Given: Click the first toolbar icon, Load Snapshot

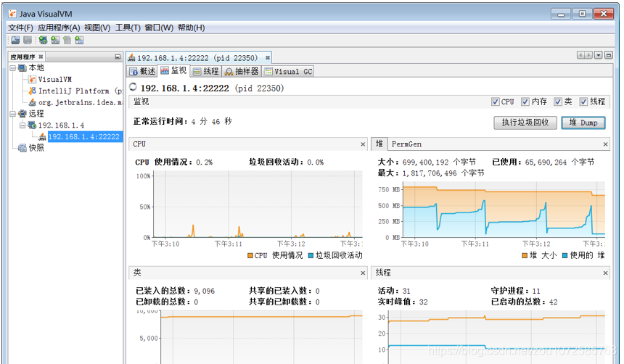Looking at the screenshot, I should [x=15, y=40].
